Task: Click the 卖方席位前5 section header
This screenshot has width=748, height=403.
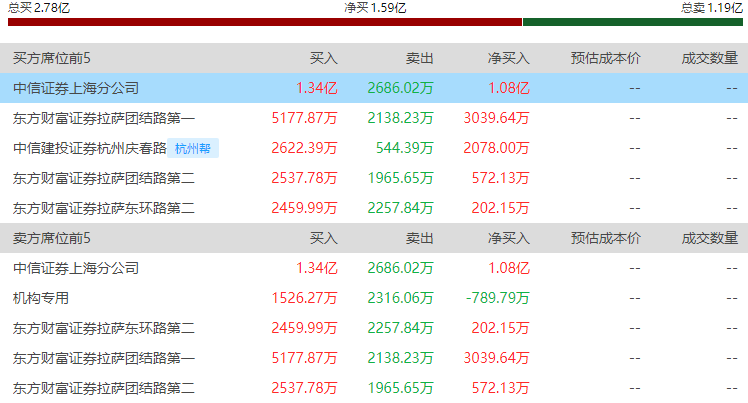Action: (52, 238)
